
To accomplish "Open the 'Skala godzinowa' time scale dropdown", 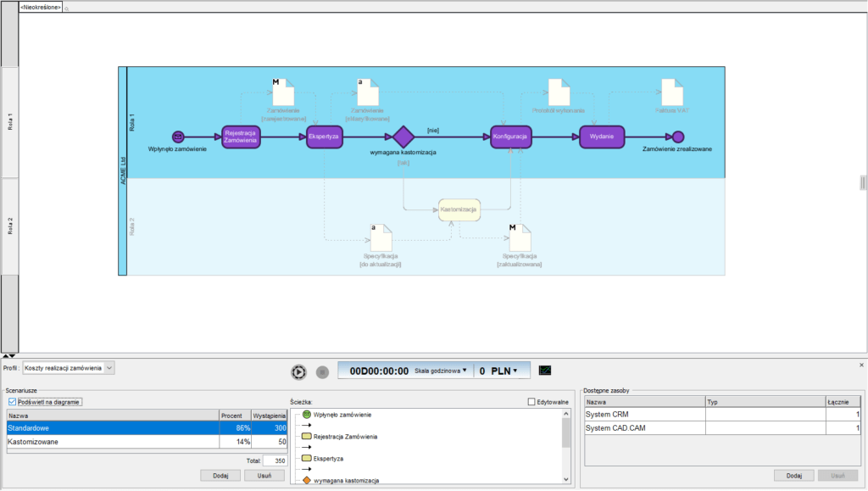I will [x=441, y=371].
